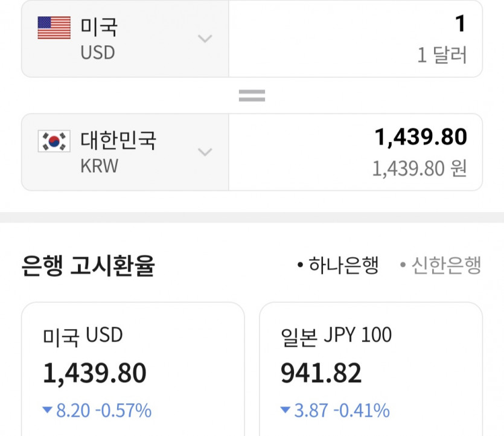Click the 은행 고시환율 section heading
Screen dimensions: 504x436
coord(88,266)
